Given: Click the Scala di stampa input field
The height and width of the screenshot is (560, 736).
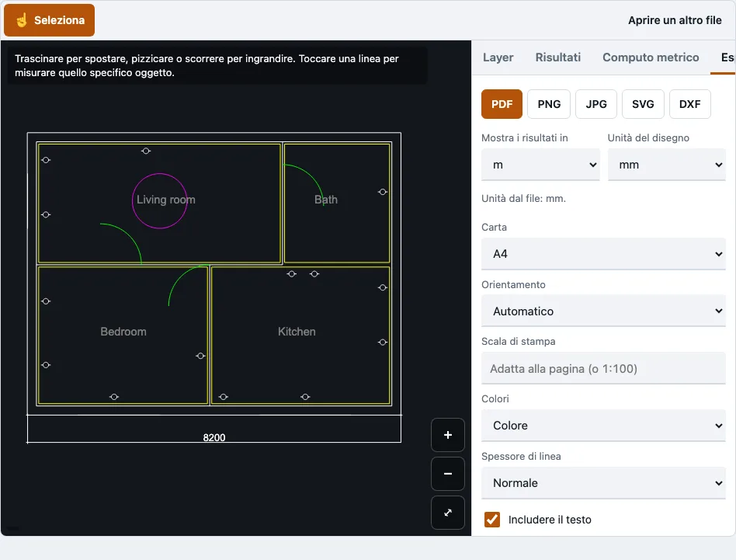Looking at the screenshot, I should tap(604, 368).
